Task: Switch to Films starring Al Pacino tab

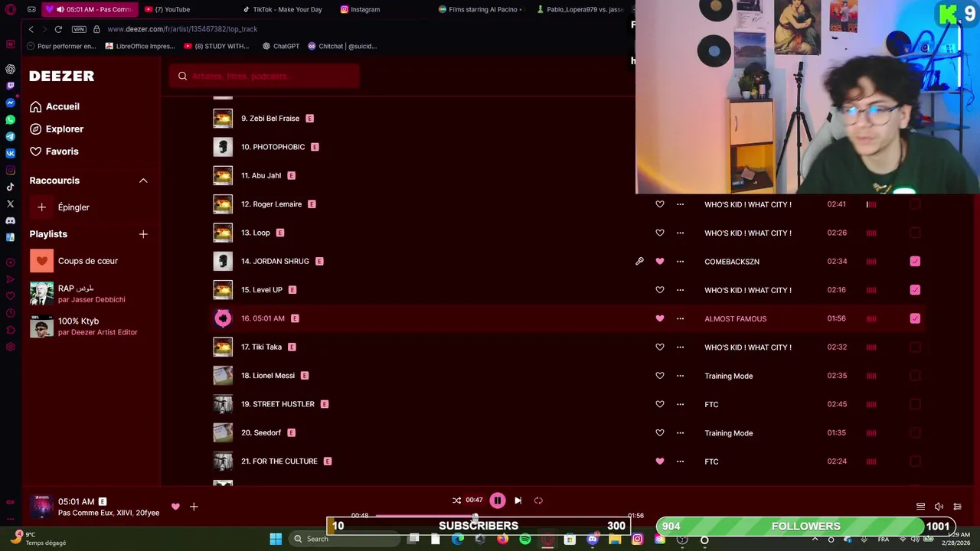Action: pyautogui.click(x=481, y=9)
